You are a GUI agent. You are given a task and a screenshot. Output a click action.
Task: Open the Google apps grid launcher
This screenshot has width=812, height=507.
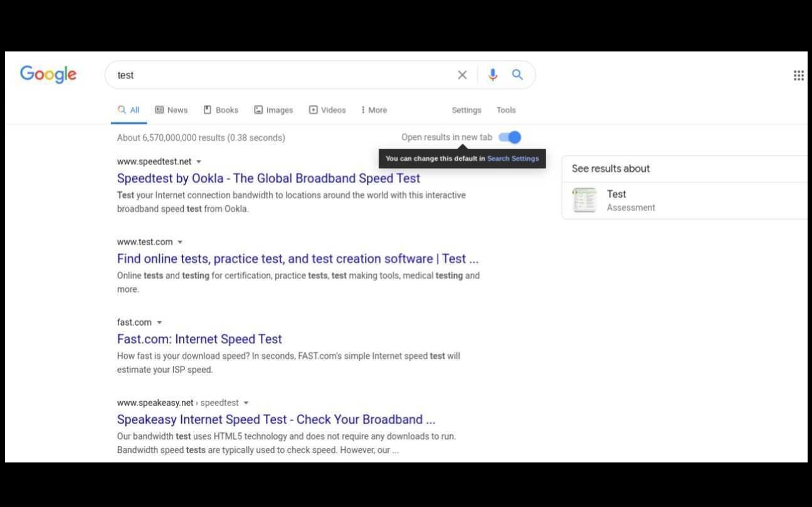[x=799, y=75]
